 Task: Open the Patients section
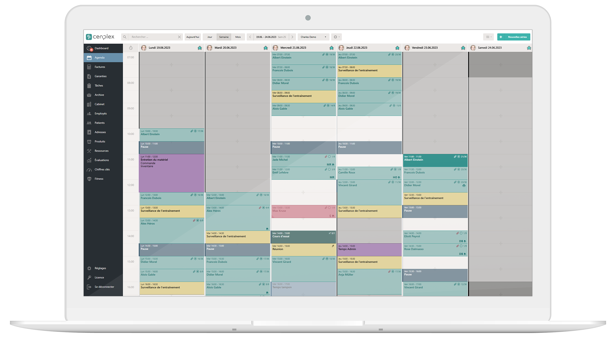coord(103,123)
